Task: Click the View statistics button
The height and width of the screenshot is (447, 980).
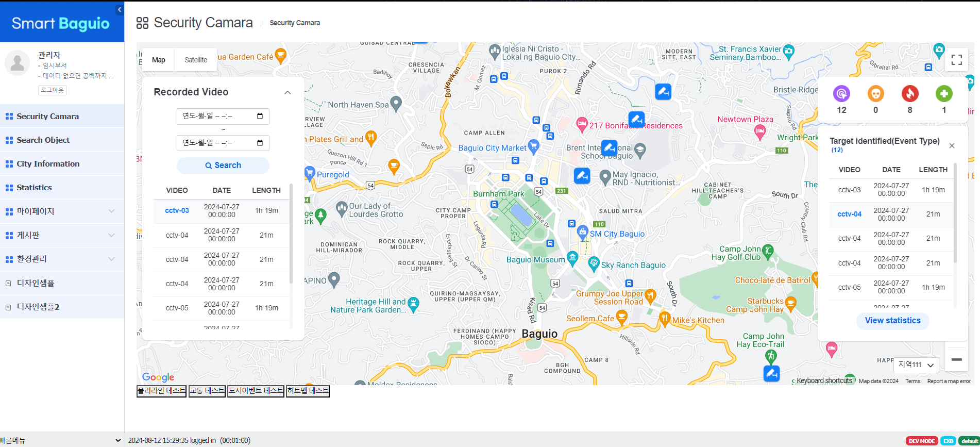Action: click(x=892, y=321)
